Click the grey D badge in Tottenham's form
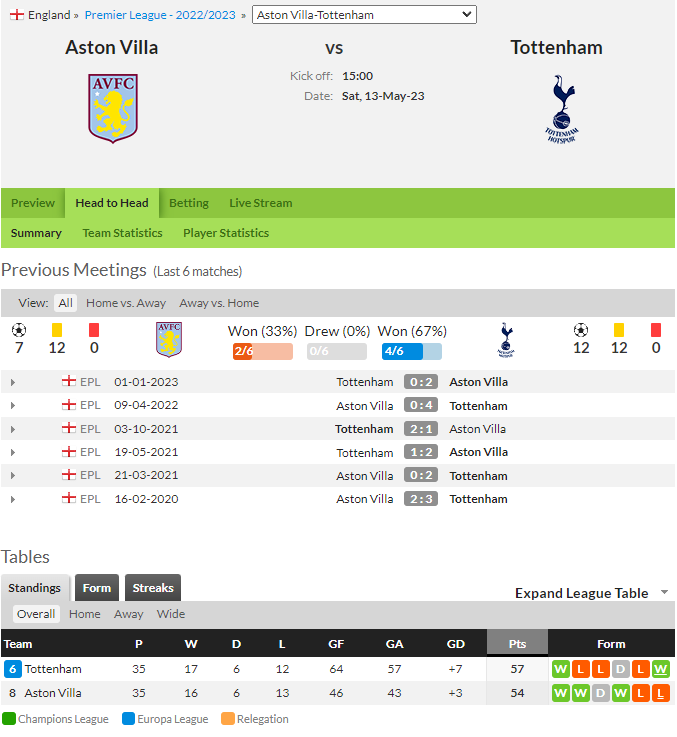Image resolution: width=677 pixels, height=737 pixels. point(621,669)
